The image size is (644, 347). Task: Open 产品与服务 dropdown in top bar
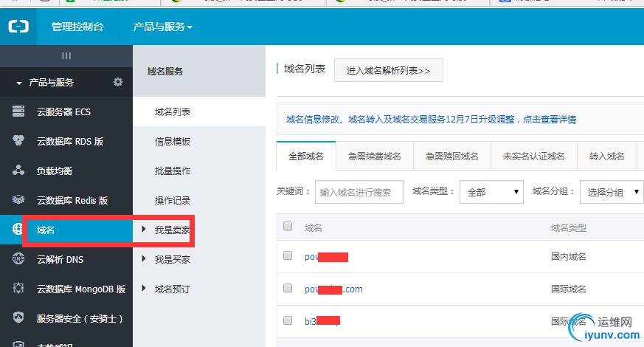(x=162, y=27)
